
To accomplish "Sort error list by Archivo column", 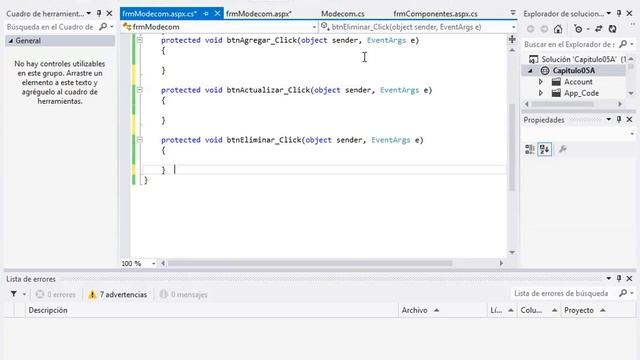I will [x=442, y=310].
